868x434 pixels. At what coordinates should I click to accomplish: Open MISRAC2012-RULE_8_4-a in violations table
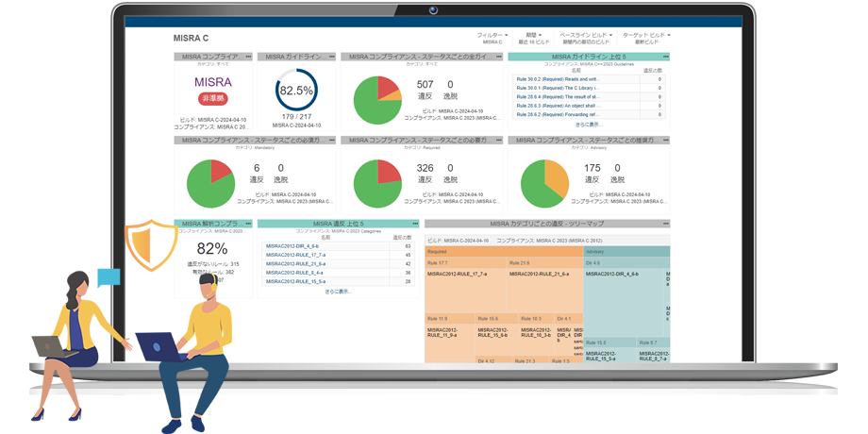(x=292, y=273)
